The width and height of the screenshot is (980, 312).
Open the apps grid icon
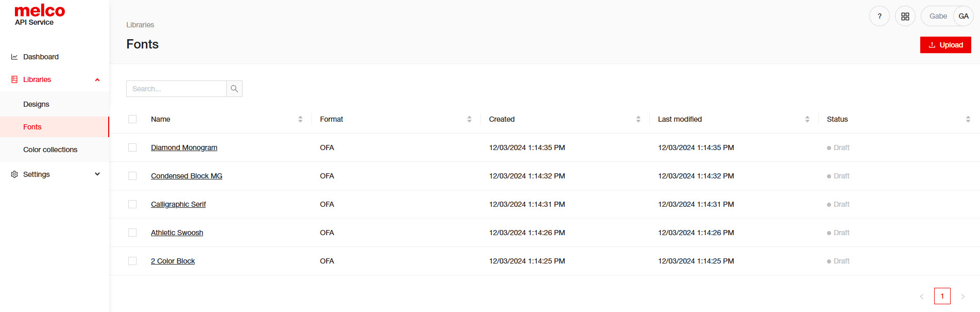(x=905, y=17)
